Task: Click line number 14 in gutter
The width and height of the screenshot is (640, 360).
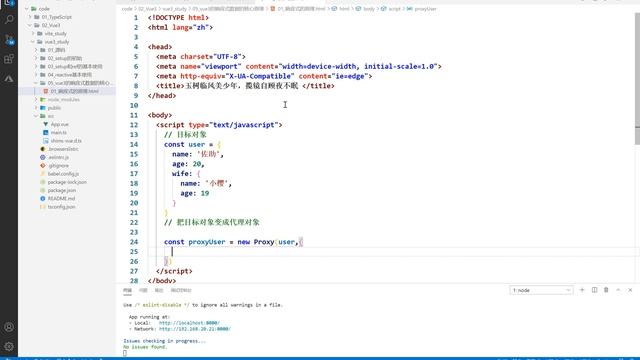Action: point(134,144)
